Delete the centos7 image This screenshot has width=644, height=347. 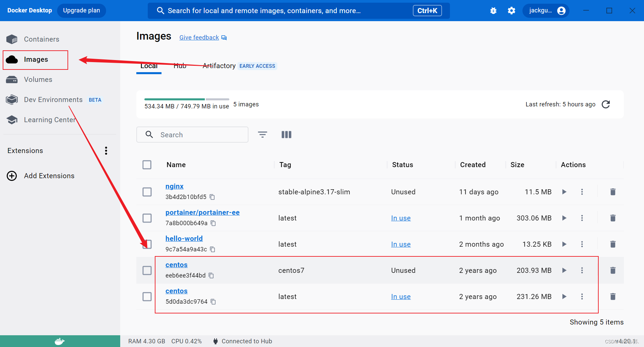point(613,270)
